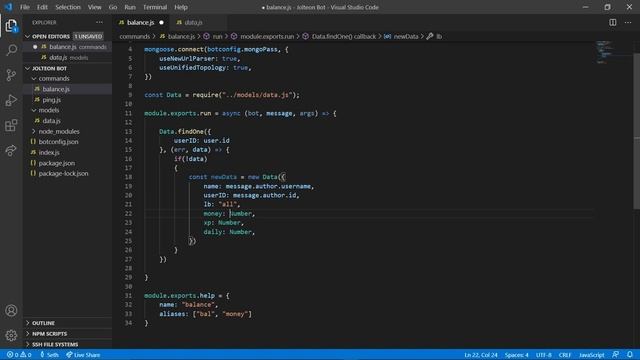Viewport: 640px width, 360px height.
Task: Click the 1 UNSAVED badge
Action: click(x=88, y=36)
